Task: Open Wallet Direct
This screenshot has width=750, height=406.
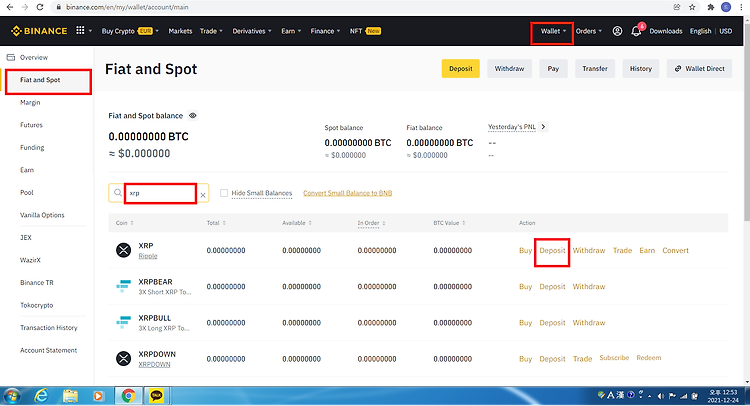Action: coord(699,68)
